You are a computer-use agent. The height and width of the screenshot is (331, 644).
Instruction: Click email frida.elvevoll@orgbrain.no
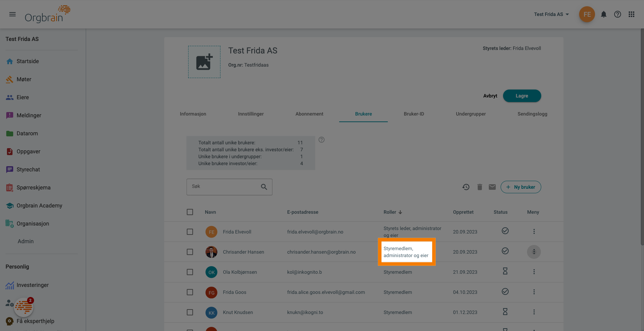pyautogui.click(x=315, y=232)
